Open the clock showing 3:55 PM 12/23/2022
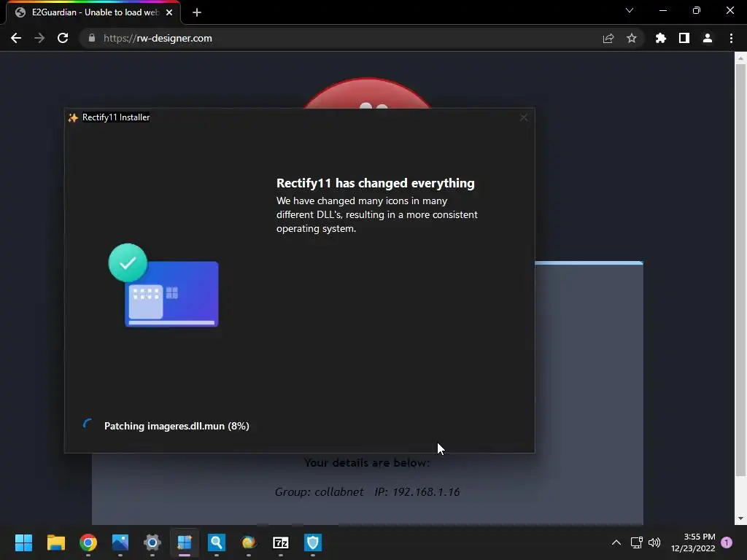The height and width of the screenshot is (560, 747). click(x=693, y=542)
